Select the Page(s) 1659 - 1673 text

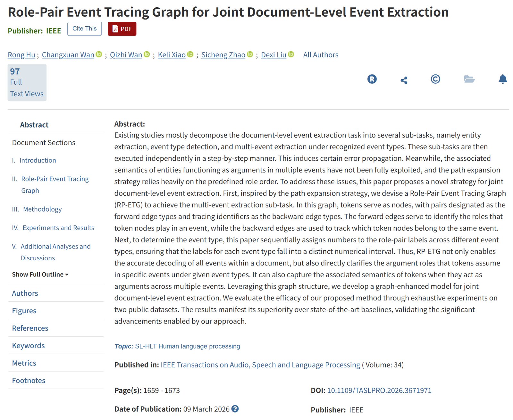click(x=147, y=391)
